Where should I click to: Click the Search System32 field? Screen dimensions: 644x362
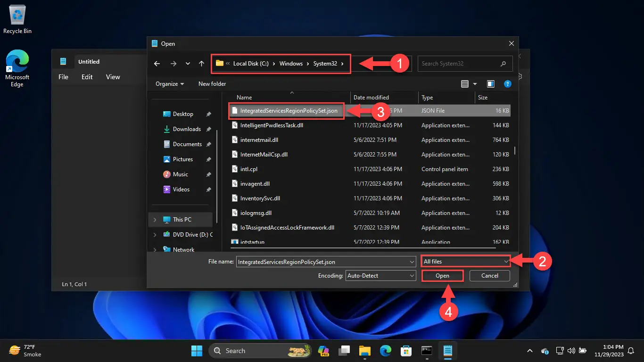[x=465, y=64]
